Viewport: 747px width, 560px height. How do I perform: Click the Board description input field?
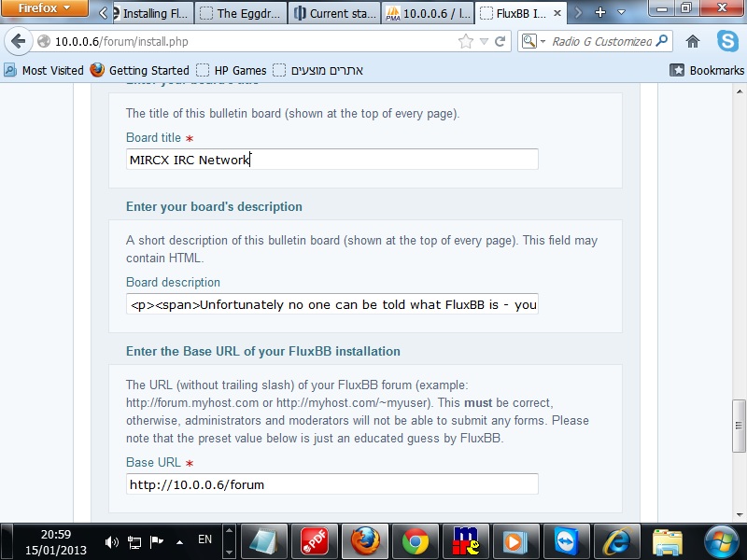tap(332, 304)
